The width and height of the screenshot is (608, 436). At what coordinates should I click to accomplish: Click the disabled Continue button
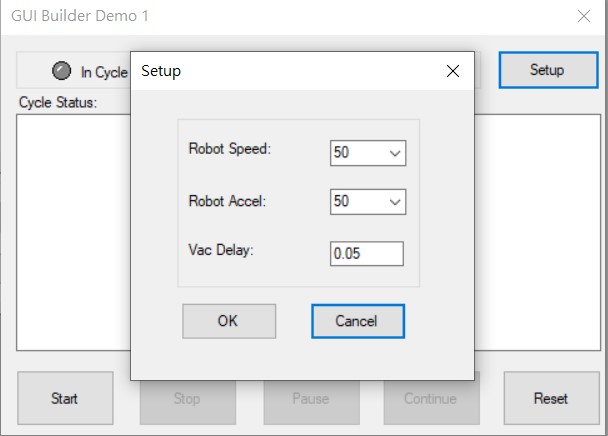point(431,399)
